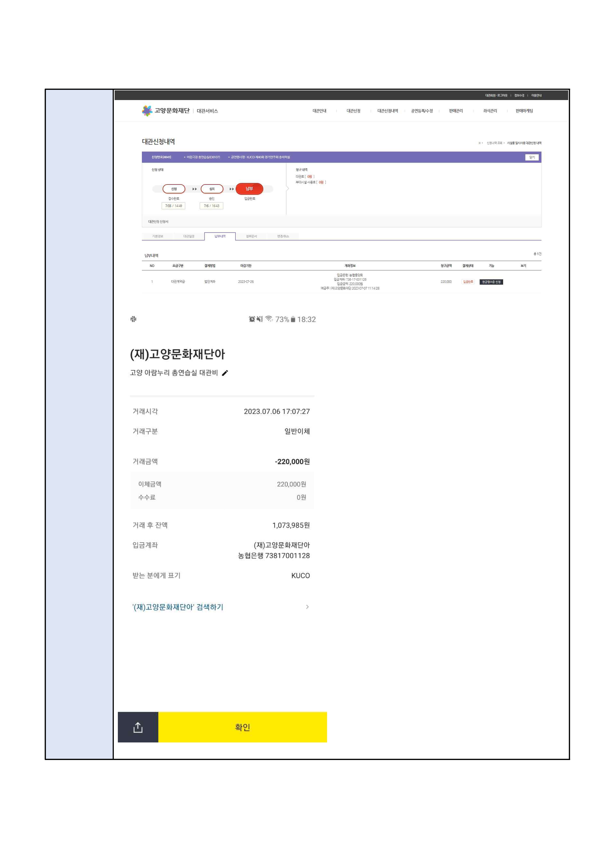Screen dimensions: 614x868
Task: Click the 2023-07-26 deadline cell
Action: tap(246, 282)
